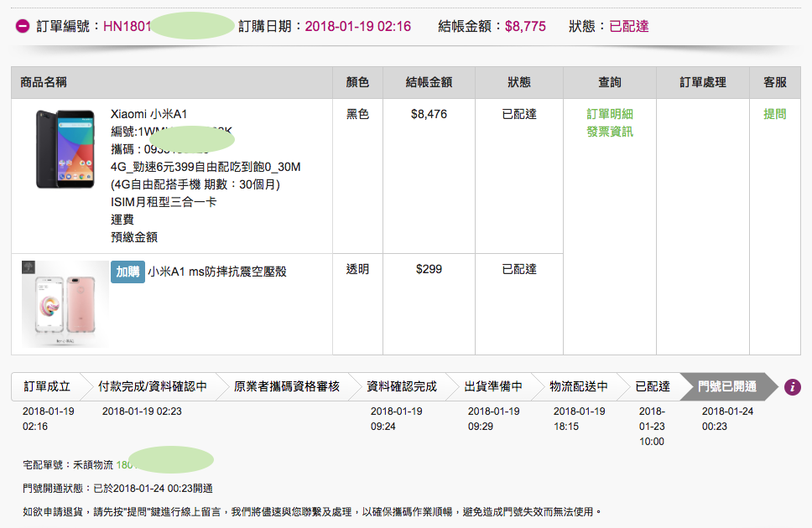Select the 訂單成立 progress step
Screen dimensions: 812x528
(47, 386)
